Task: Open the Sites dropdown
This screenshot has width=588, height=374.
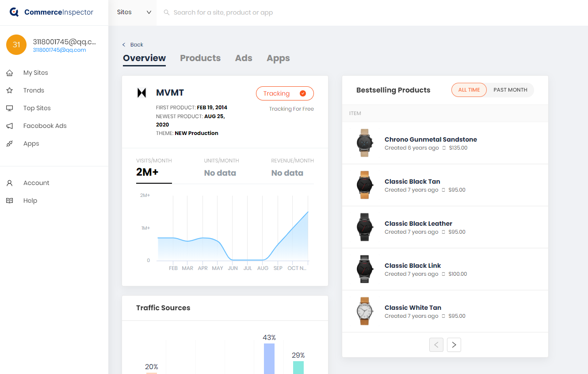Action: [x=134, y=12]
